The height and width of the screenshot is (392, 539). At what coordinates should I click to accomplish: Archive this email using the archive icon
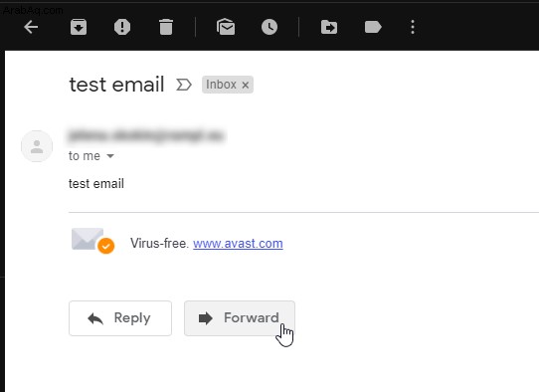79,27
